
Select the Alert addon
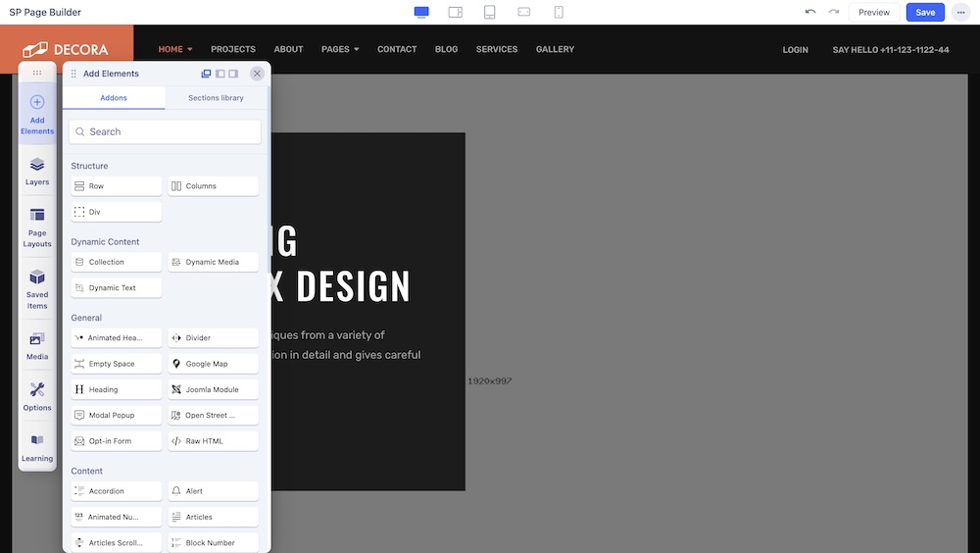[213, 491]
